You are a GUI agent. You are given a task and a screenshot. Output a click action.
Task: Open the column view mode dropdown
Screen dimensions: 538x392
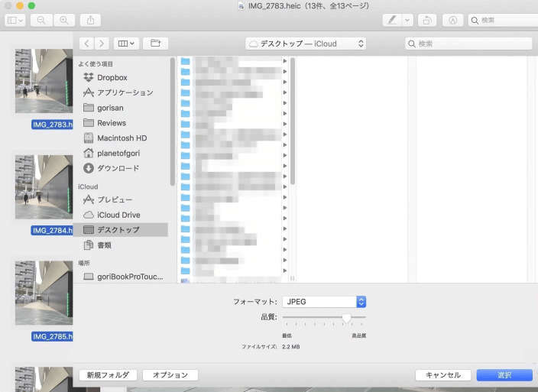tap(125, 44)
